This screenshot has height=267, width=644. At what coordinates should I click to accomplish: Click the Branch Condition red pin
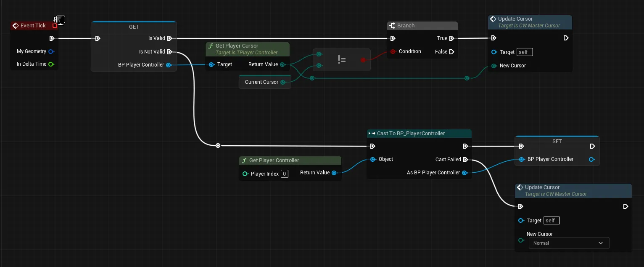[x=393, y=51]
